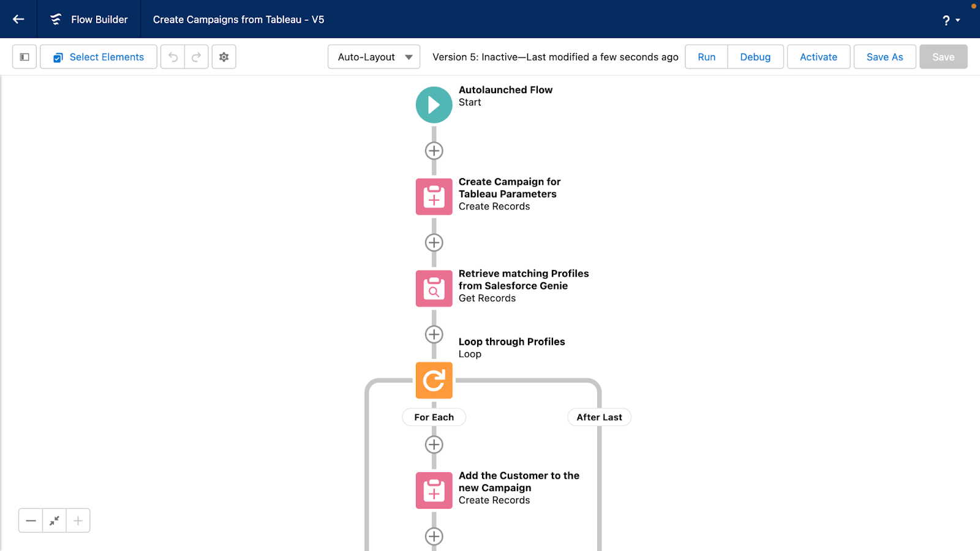This screenshot has width=980, height=551.
Task: Add element under For Each branch
Action: [434, 444]
